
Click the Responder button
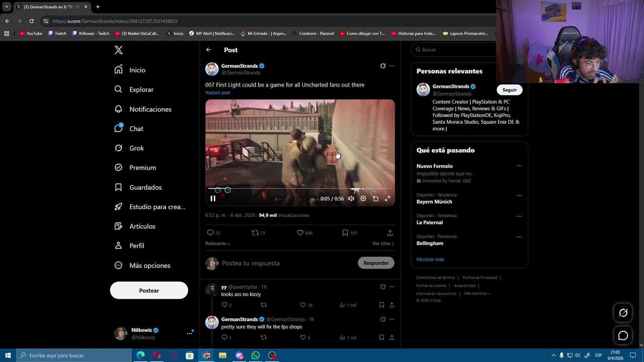(x=376, y=263)
